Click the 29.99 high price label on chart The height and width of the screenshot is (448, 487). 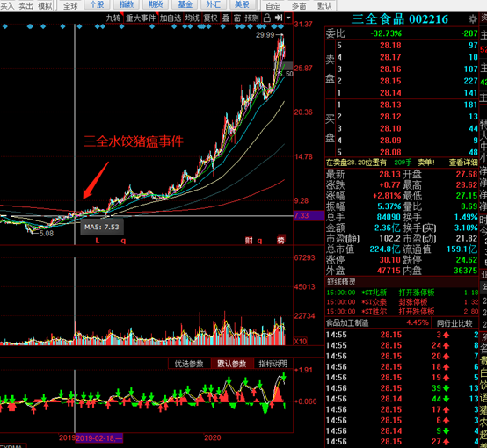click(x=265, y=35)
